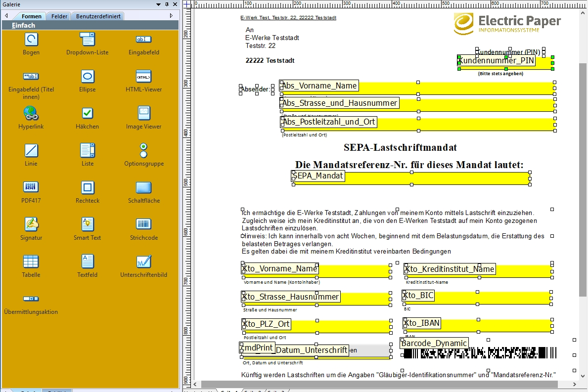Select the Optionsgruppe radio element
588x392 pixels.
(x=143, y=150)
